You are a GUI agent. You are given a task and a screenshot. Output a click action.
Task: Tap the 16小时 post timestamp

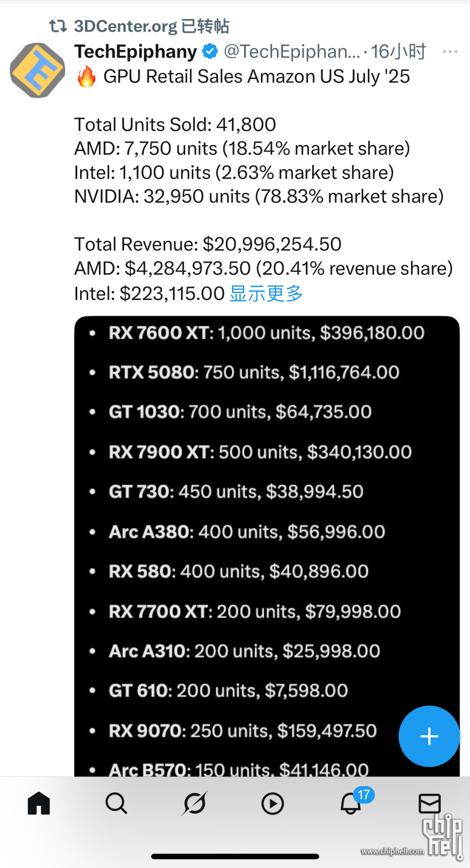tap(398, 51)
